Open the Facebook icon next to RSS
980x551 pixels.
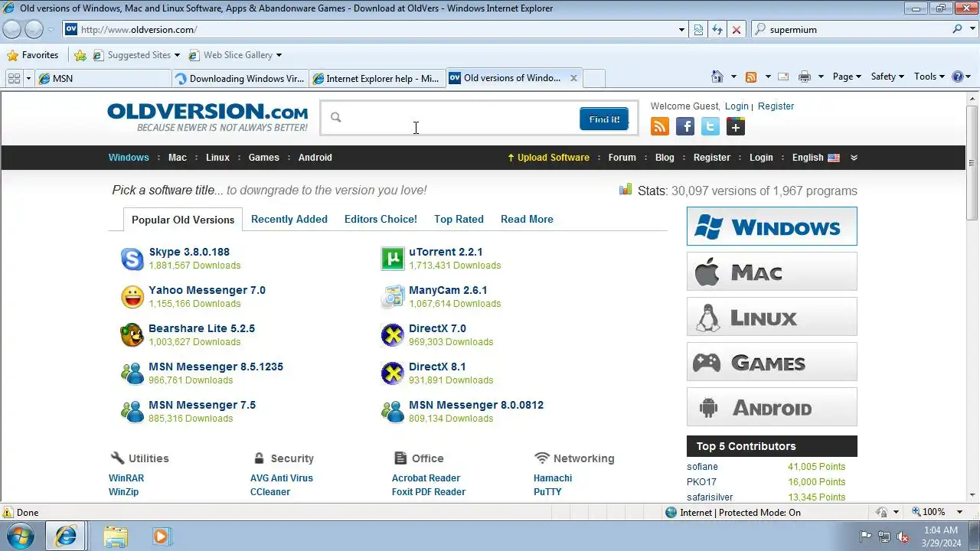tap(685, 127)
